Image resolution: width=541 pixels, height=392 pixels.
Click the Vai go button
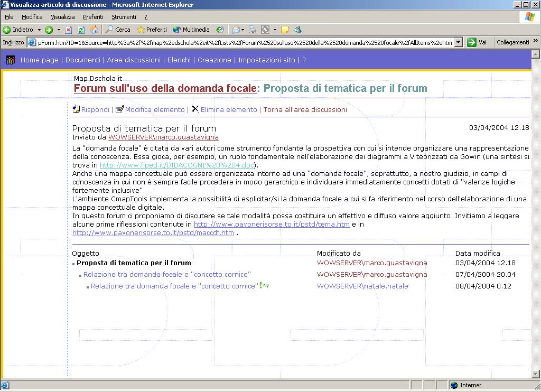pyautogui.click(x=477, y=42)
